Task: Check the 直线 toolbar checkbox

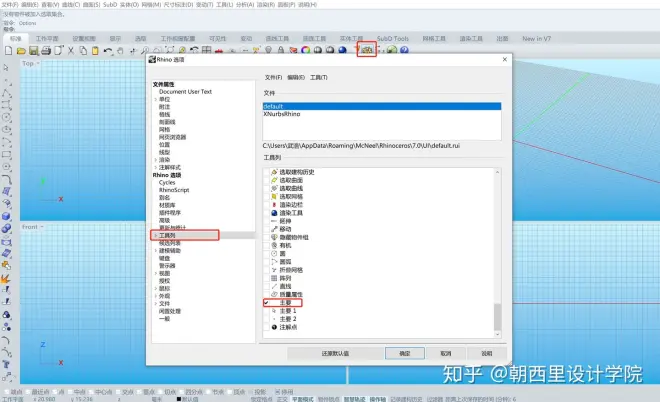Action: [x=266, y=286]
